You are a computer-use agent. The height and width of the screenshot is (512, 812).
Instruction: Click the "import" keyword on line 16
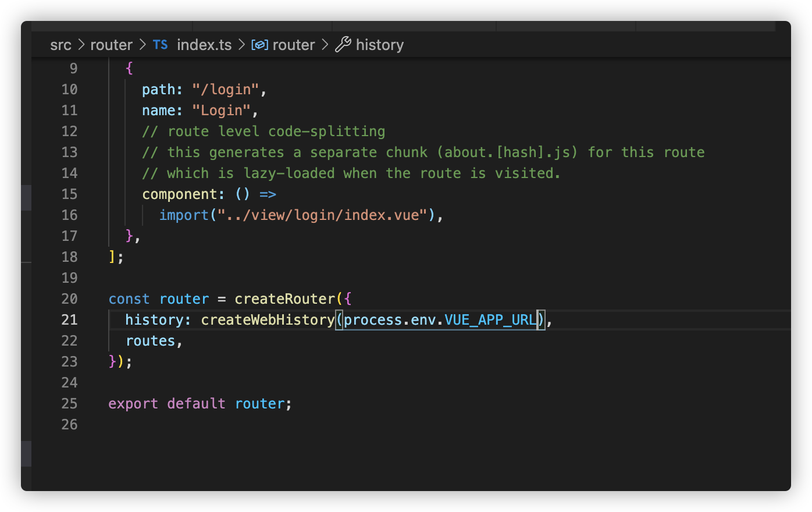coord(184,215)
